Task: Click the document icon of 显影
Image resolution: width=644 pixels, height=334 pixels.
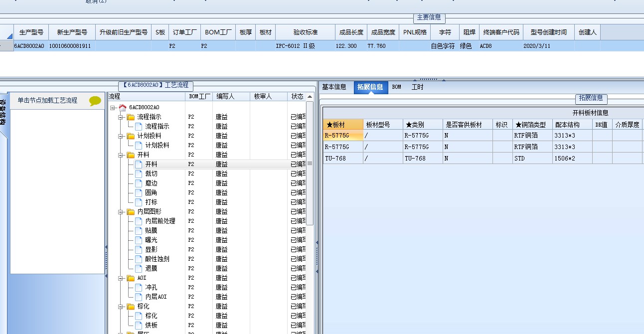Action: pyautogui.click(x=139, y=249)
